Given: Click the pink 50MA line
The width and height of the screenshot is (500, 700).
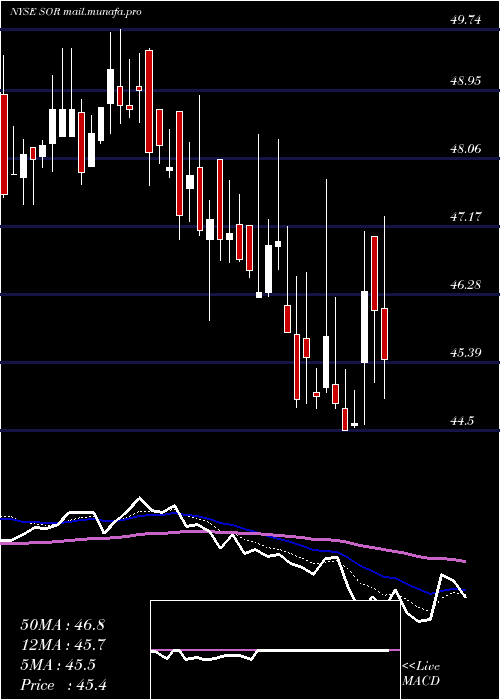Looking at the screenshot, I should (x=232, y=532).
